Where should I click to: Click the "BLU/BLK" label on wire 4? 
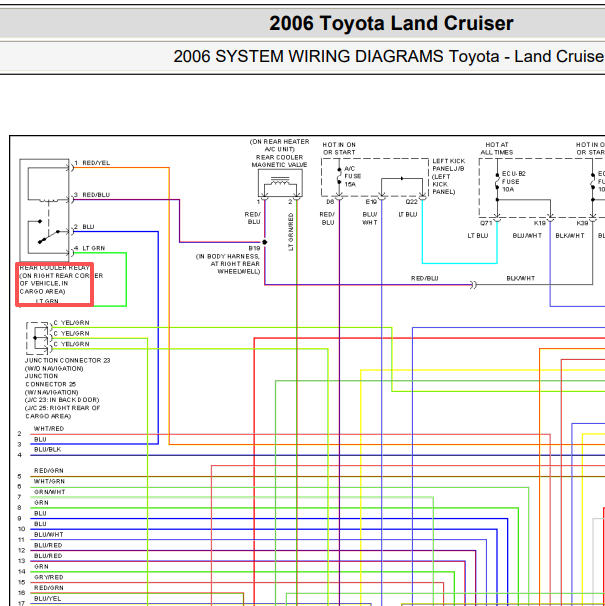click(x=48, y=449)
